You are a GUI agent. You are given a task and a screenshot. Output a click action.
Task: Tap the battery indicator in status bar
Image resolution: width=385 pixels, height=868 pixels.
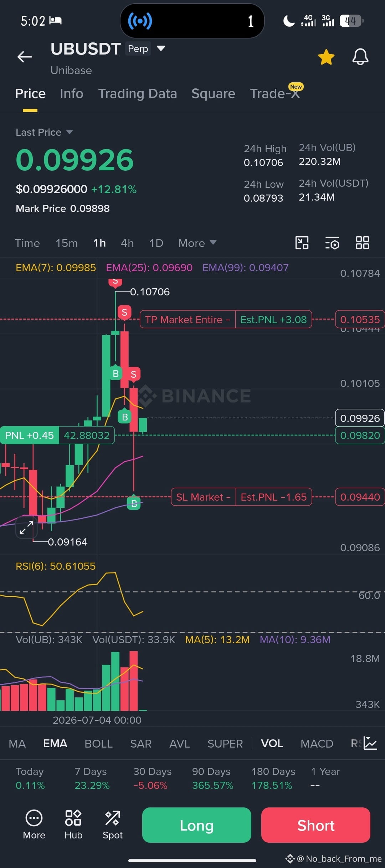[x=351, y=21]
